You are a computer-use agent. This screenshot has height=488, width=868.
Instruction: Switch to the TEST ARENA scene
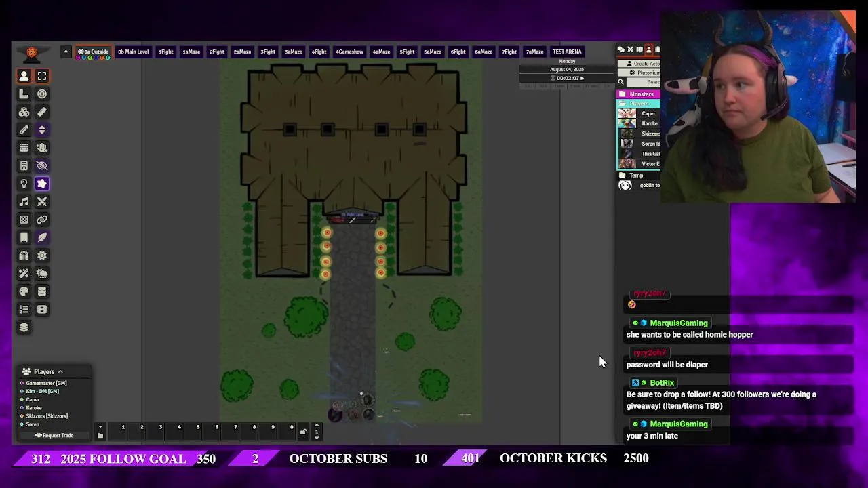[x=567, y=52]
